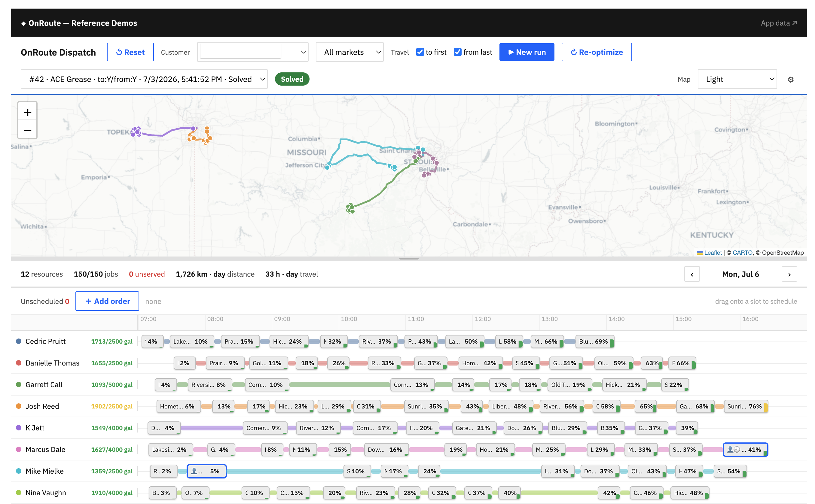Click Garrett Call's long green travel bar
This screenshot has width=815, height=504.
[340, 385]
